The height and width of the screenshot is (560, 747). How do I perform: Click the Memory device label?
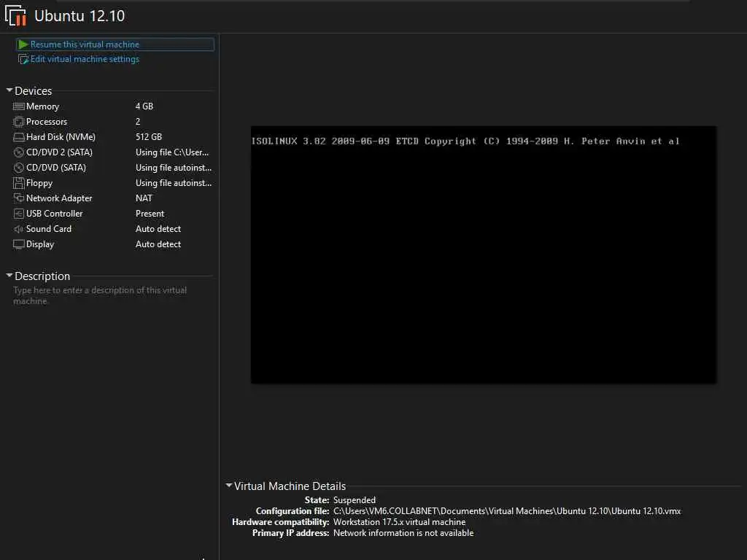(x=42, y=106)
